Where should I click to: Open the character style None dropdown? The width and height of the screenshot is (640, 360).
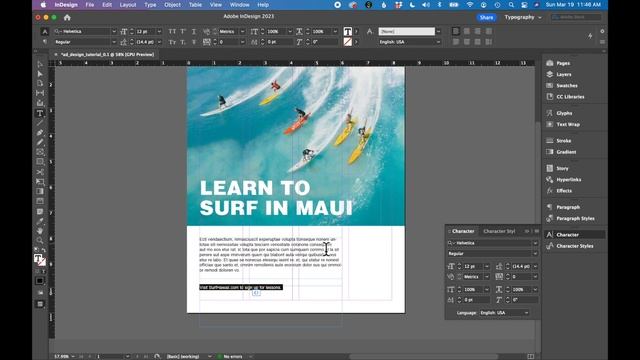[x=438, y=31]
